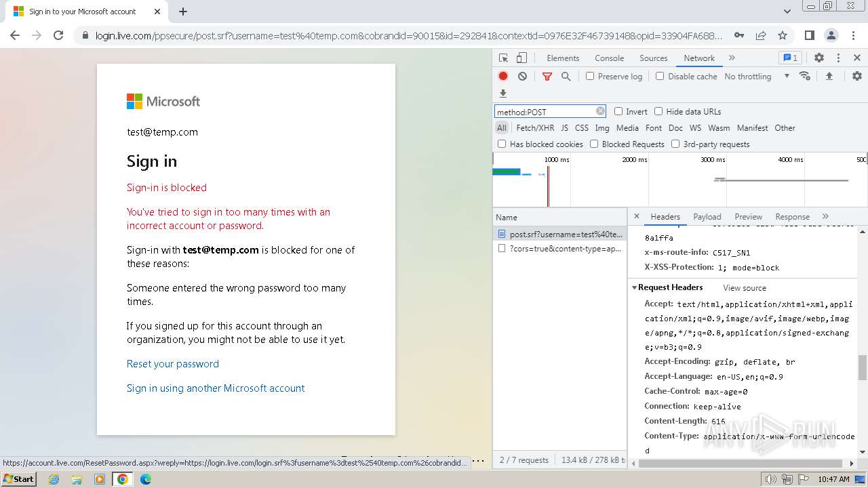Open Microsoft Edge from taskbar
This screenshot has width=868, height=488.
(x=146, y=479)
